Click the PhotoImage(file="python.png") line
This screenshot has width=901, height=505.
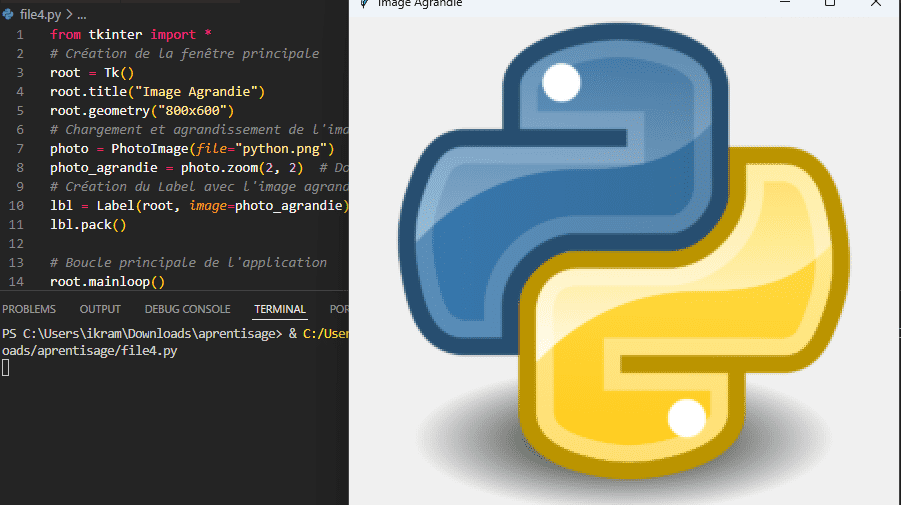coord(192,148)
